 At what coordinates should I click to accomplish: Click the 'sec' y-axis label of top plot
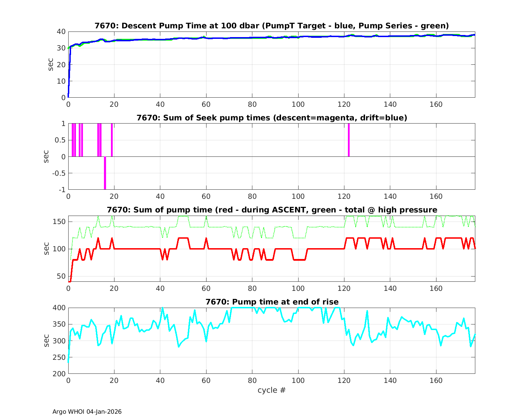51,64
